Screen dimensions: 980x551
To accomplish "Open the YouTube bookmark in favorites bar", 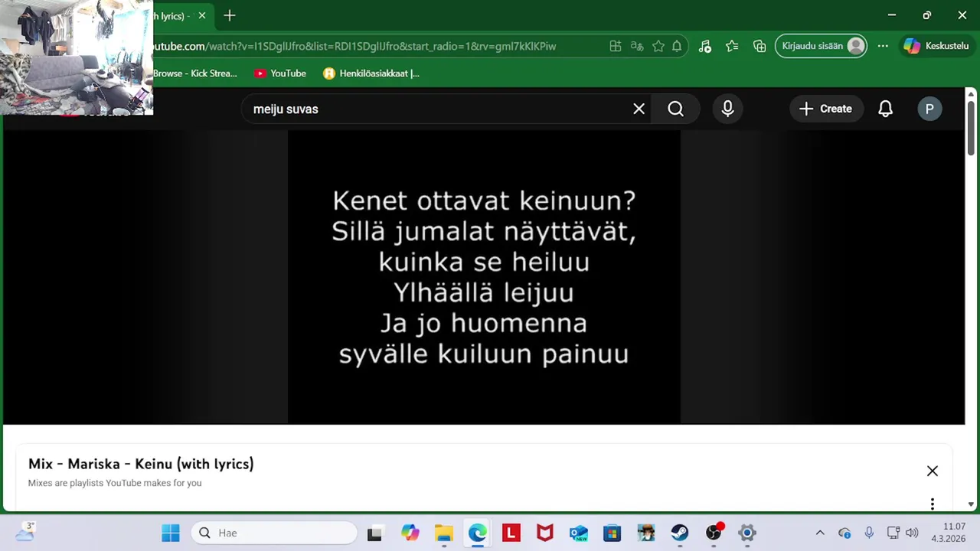I will (280, 73).
